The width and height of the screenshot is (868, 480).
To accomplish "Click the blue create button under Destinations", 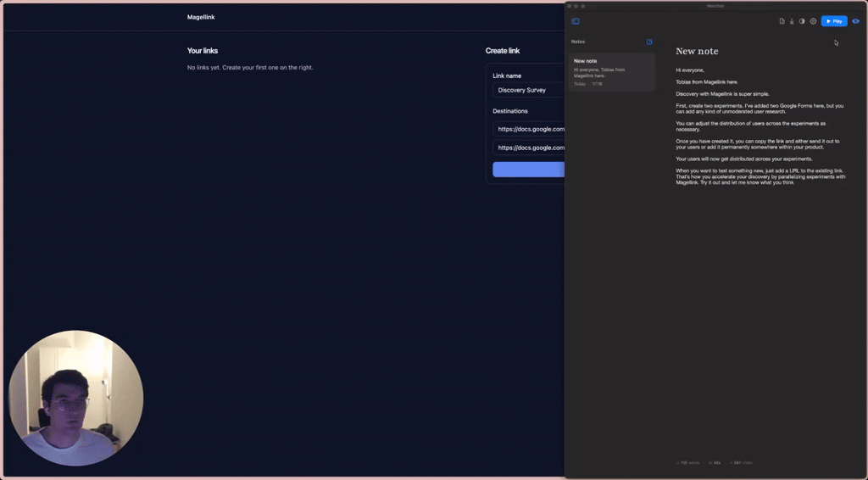I will pos(529,170).
